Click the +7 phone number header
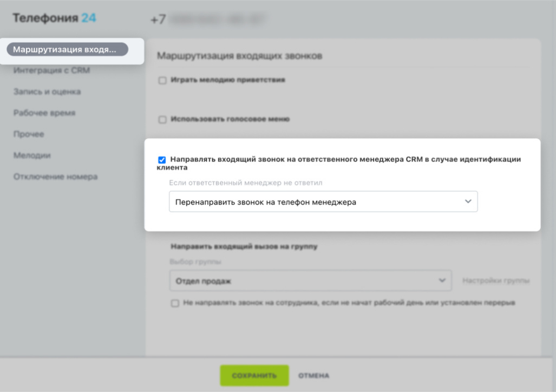Viewport: 556px width, 392px height. [x=208, y=19]
